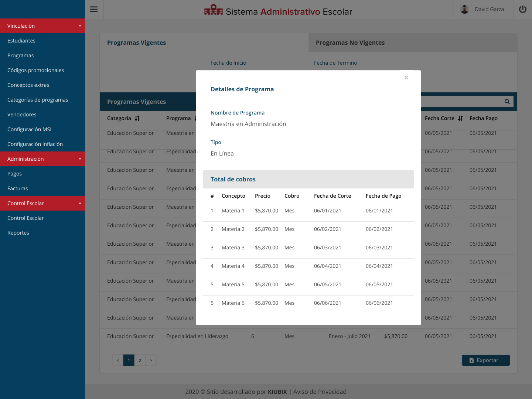Go to page 2 of results

tap(140, 360)
